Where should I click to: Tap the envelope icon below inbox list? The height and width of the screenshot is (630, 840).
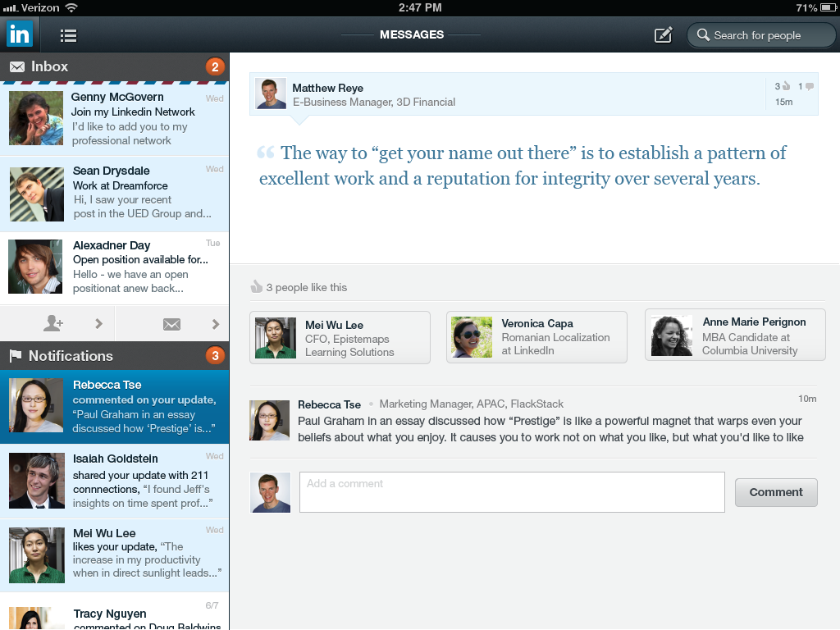[x=171, y=324]
